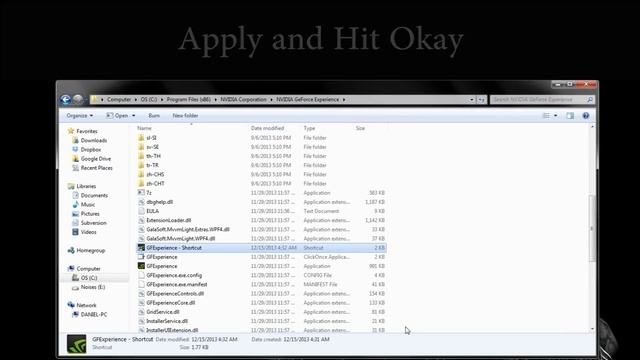Select the tr-TR folder icon
This screenshot has height=360, width=640.
[141, 165]
